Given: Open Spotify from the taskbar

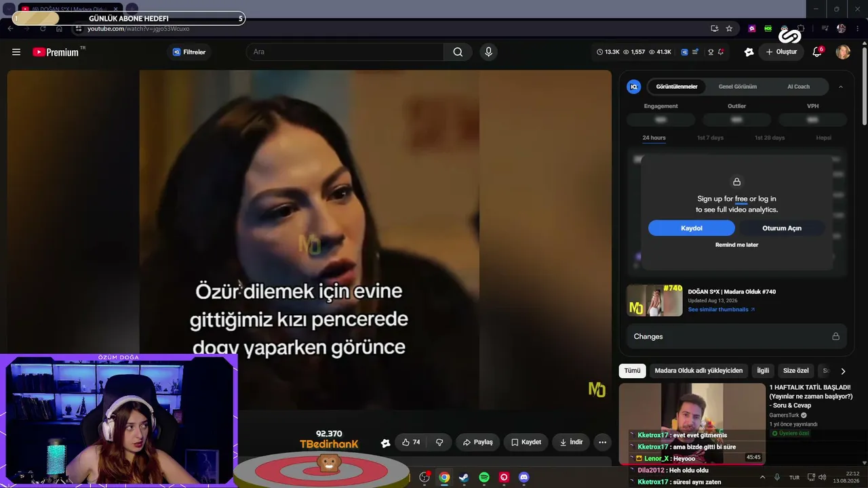Looking at the screenshot, I should (x=484, y=477).
